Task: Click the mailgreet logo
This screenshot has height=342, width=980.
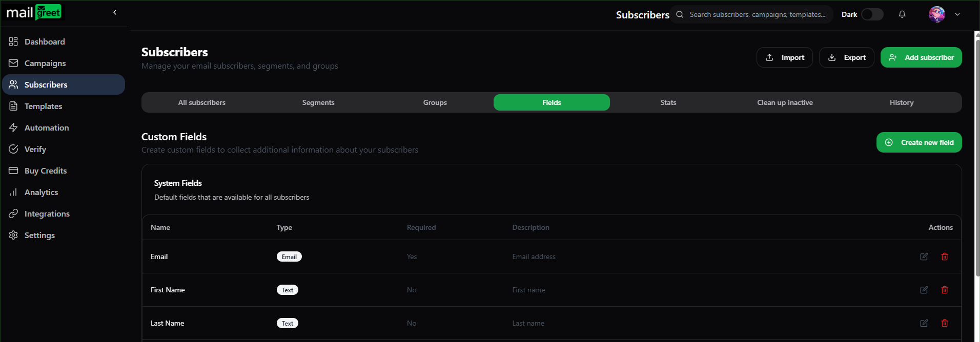Action: (34, 12)
